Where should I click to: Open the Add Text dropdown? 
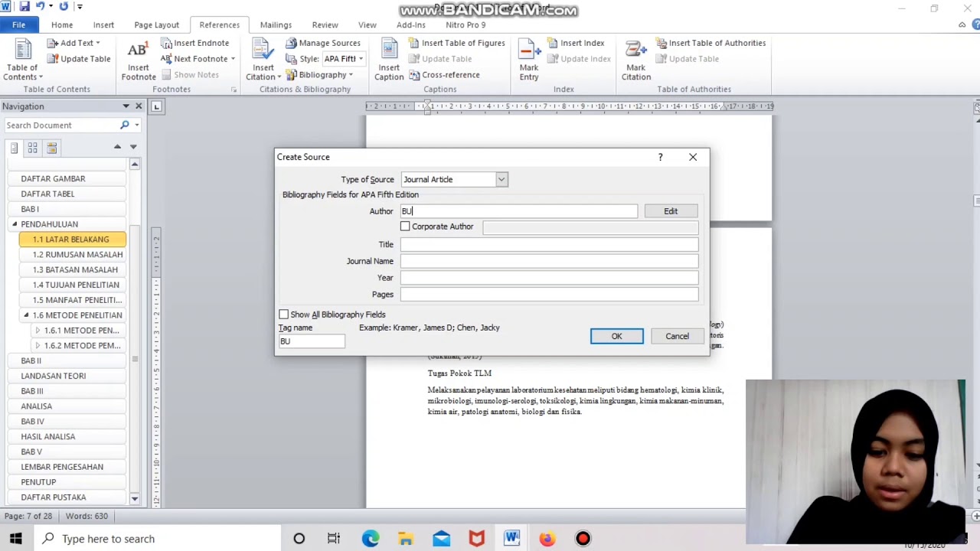click(x=73, y=43)
